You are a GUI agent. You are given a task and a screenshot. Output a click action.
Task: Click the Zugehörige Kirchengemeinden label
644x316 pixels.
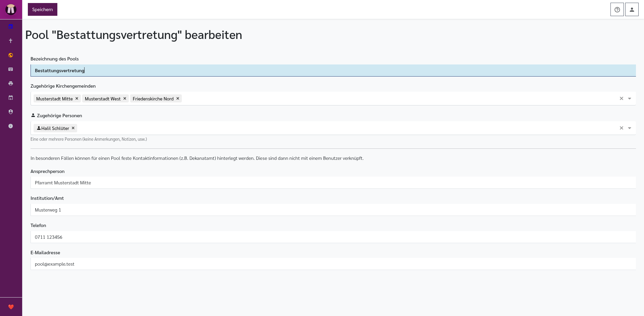point(63,86)
